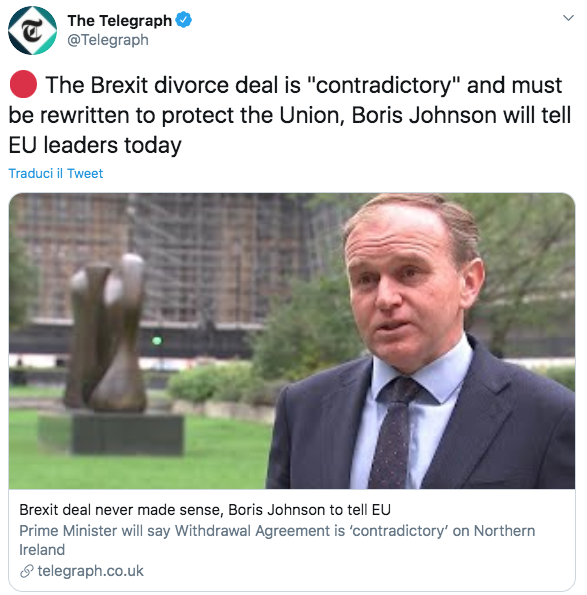Translate tweet via Traduci il Tweet
The width and height of the screenshot is (587, 595).
coord(56,173)
